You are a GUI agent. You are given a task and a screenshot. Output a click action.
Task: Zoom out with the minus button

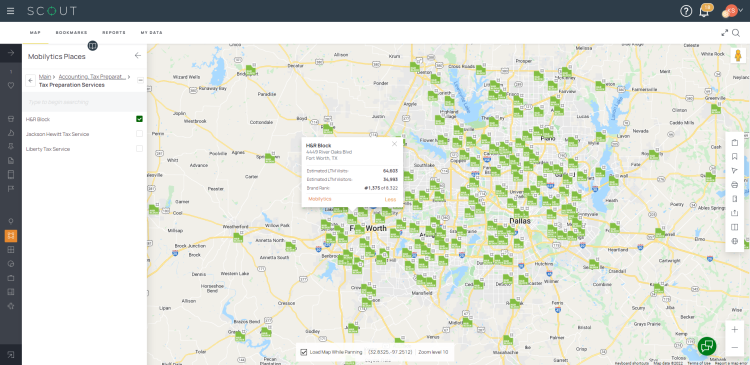pos(735,347)
